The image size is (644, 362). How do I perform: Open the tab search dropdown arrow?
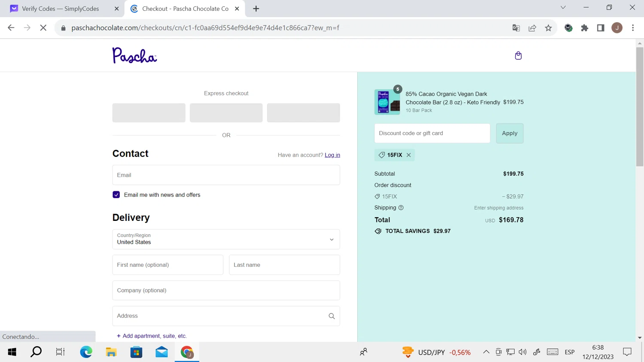click(563, 7)
